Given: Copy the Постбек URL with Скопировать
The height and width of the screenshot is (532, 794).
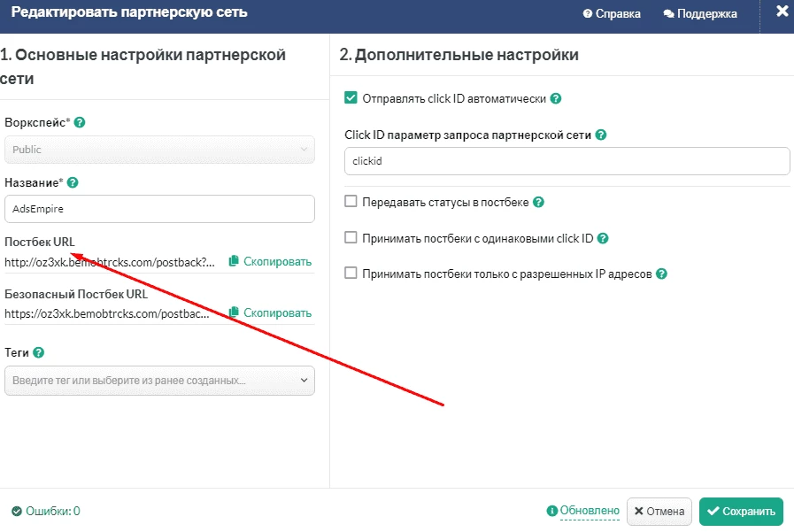Looking at the screenshot, I should point(270,262).
